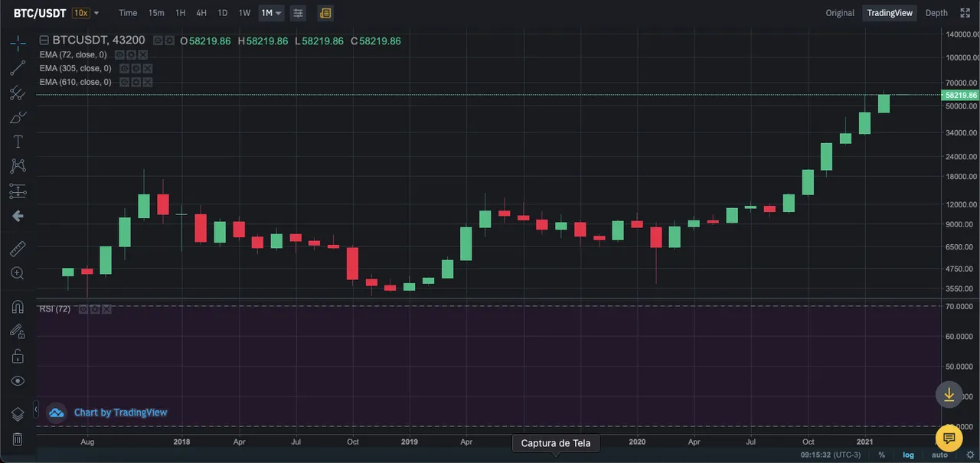Select the ruler measure tool
Viewport: 980px width, 463px height.
click(18, 248)
